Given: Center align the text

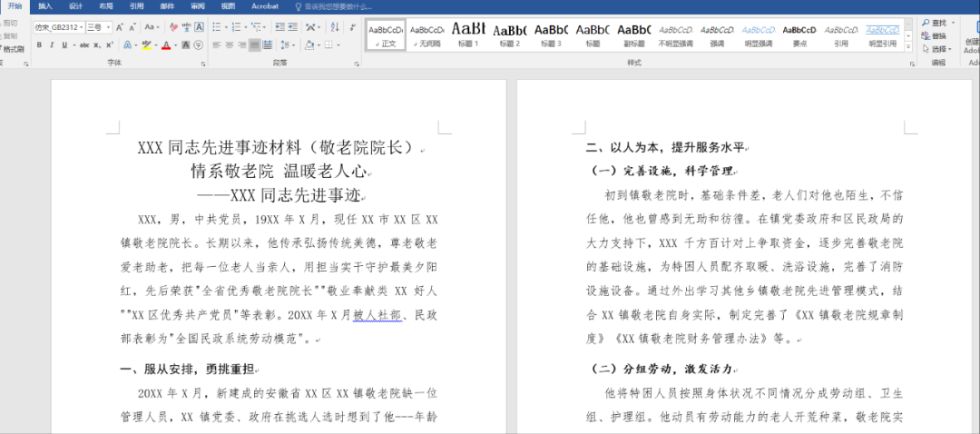Looking at the screenshot, I should pos(229,45).
